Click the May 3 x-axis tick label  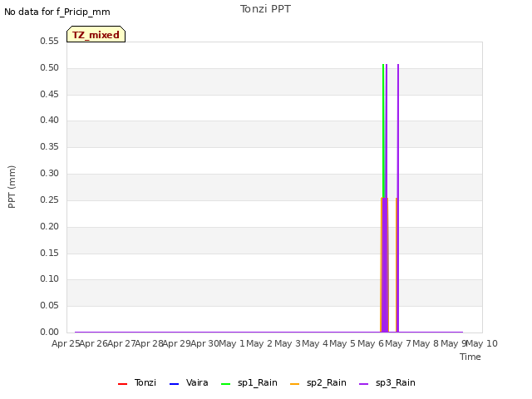pos(288,343)
